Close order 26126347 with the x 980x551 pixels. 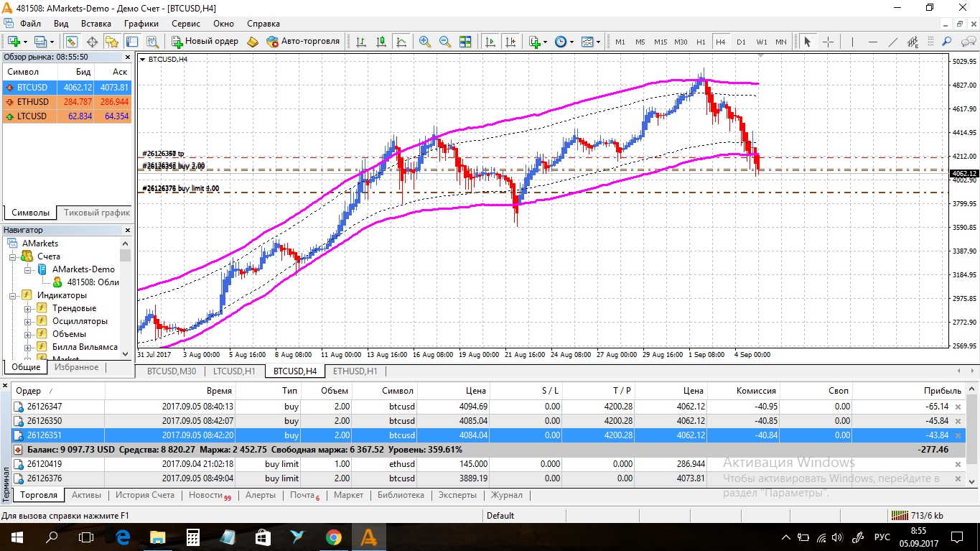click(x=957, y=407)
